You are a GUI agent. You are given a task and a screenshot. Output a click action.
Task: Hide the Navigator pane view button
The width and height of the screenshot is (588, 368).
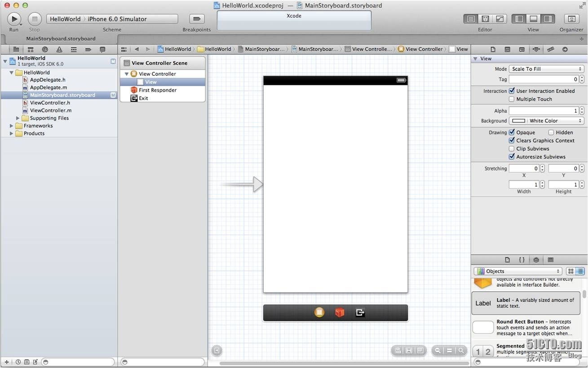(519, 19)
